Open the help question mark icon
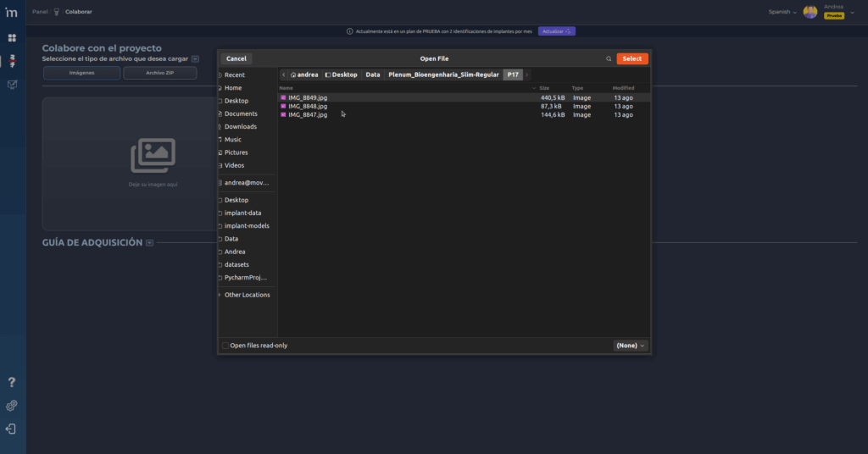 (x=12, y=383)
